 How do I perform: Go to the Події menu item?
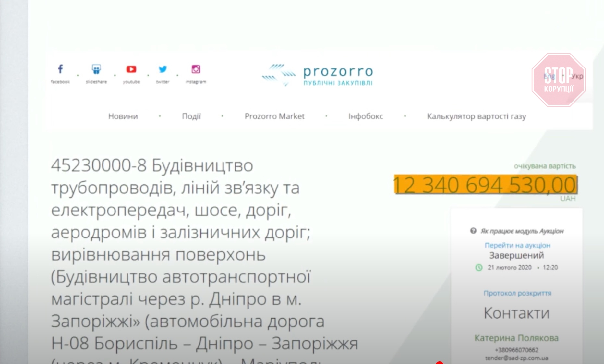point(191,116)
